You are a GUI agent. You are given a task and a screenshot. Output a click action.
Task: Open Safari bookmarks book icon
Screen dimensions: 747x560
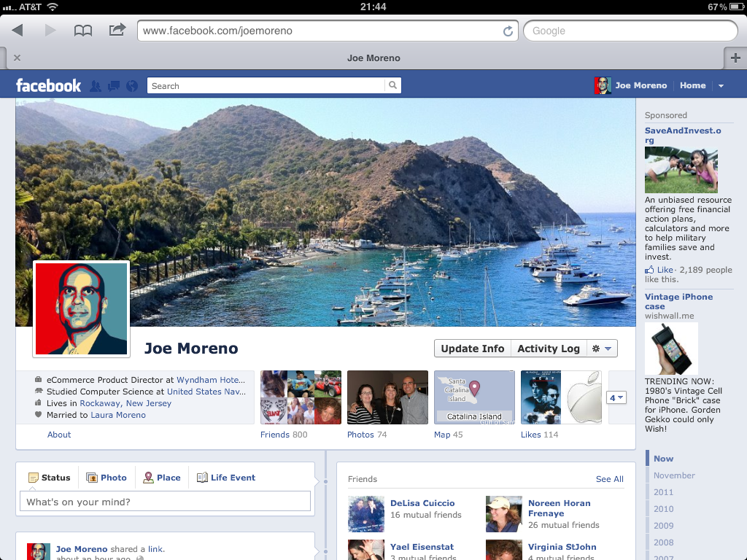tap(83, 31)
